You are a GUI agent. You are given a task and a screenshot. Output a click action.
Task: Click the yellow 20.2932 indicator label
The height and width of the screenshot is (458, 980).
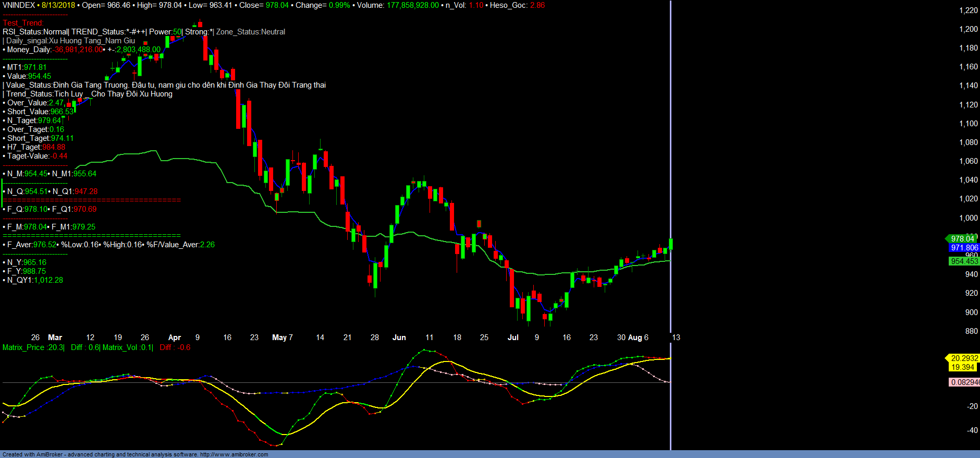[964, 358]
